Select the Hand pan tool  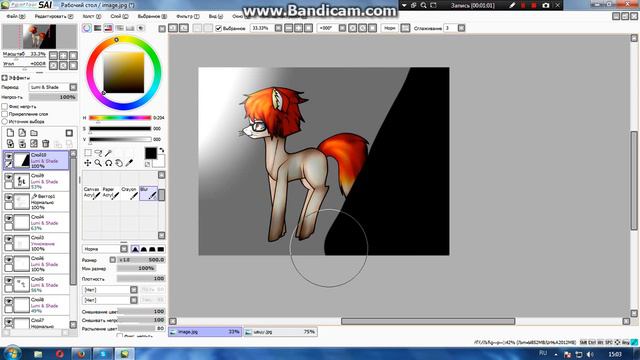118,163
